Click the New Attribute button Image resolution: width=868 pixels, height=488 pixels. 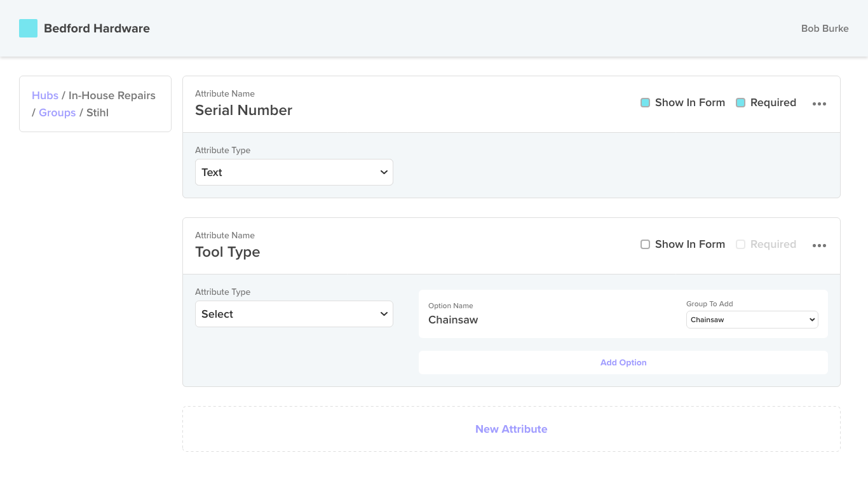[x=511, y=429]
